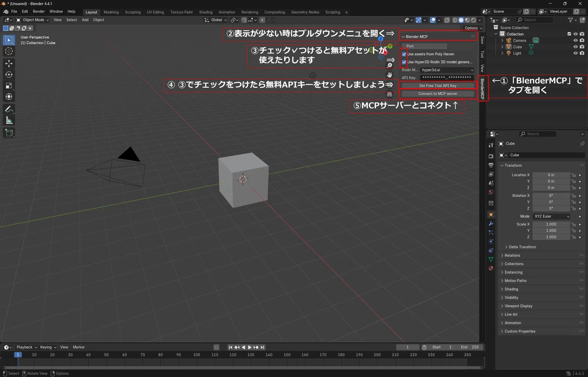
Task: Expand the Delta Transform section
Action: (x=522, y=247)
